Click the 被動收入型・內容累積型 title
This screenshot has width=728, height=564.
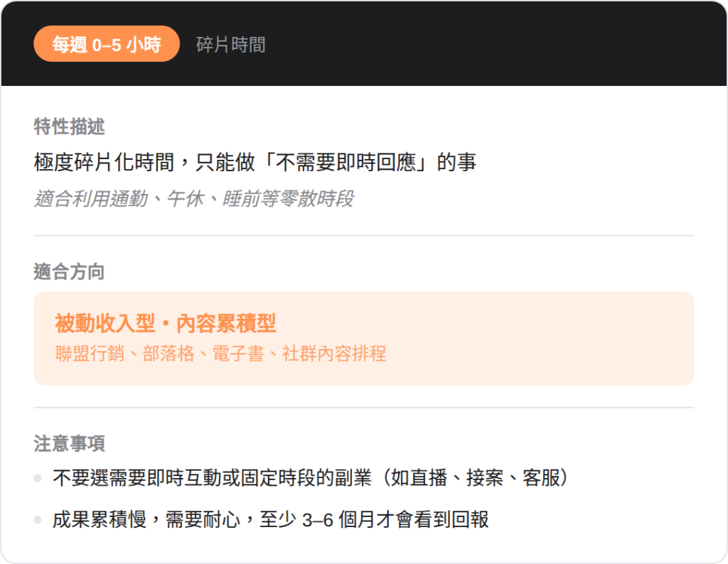pyautogui.click(x=165, y=324)
